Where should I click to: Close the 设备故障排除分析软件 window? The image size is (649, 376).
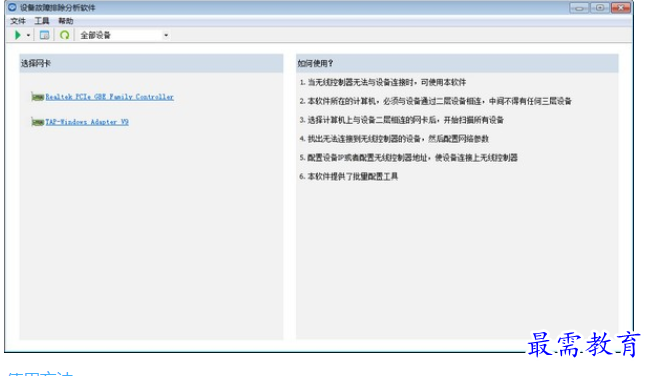[x=620, y=7]
